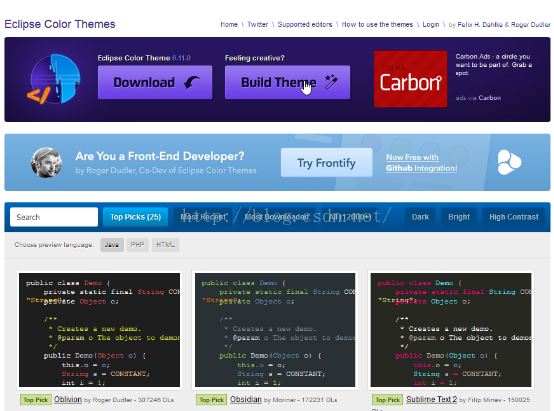Open the Sublime Text 2 code preview

(x=451, y=330)
